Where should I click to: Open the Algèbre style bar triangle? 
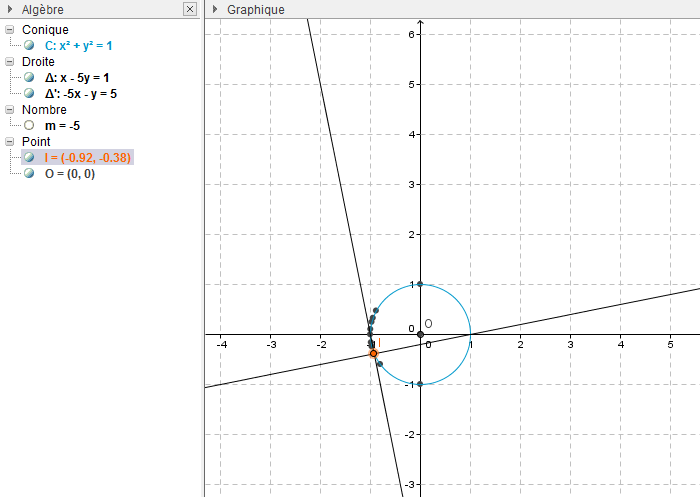[x=10, y=9]
